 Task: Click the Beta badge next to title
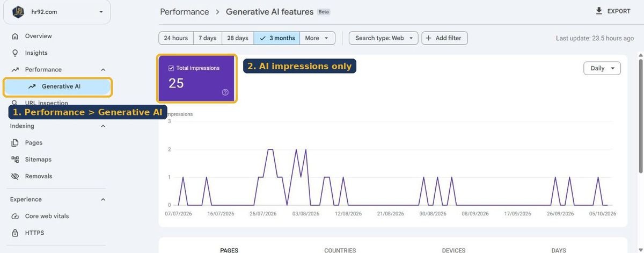click(x=324, y=11)
